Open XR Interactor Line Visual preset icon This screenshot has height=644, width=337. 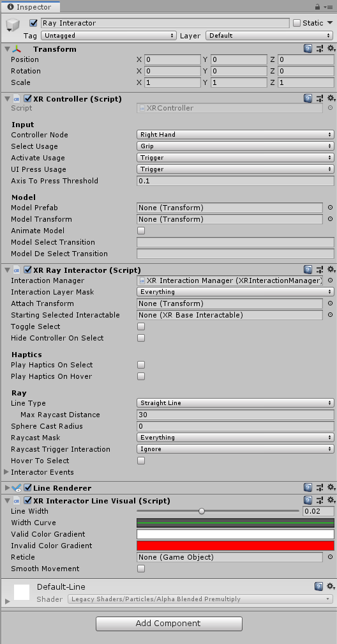pos(320,501)
